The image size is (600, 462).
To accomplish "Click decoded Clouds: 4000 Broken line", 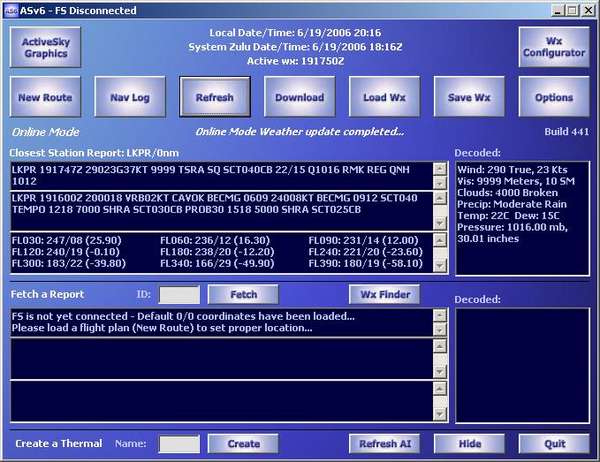I will pos(507,193).
